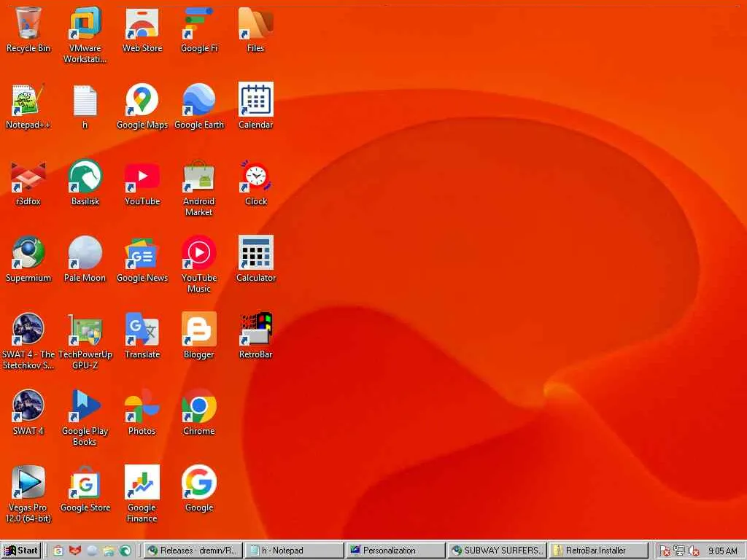Switch to SUBWAY SURFERS taskbar window
Viewport: 747px width, 560px height.
(496, 551)
